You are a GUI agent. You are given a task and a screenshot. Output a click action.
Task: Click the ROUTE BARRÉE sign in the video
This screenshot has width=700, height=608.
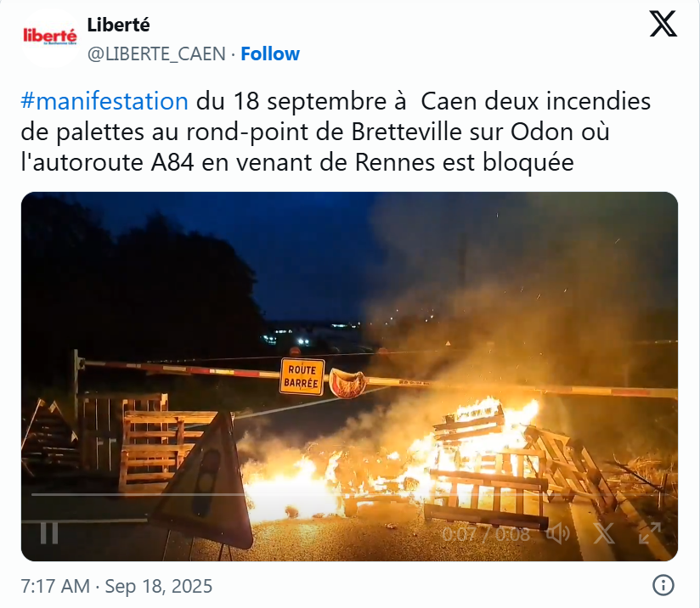click(302, 376)
